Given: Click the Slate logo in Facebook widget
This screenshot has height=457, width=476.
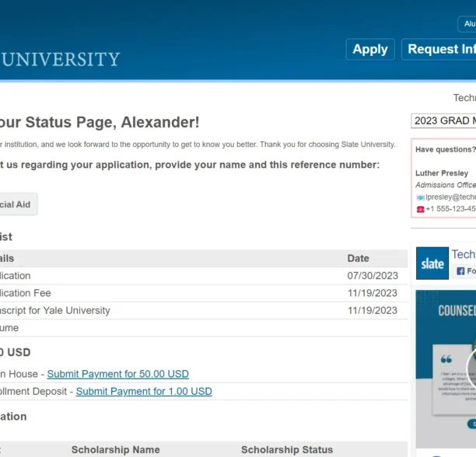Looking at the screenshot, I should click(432, 263).
